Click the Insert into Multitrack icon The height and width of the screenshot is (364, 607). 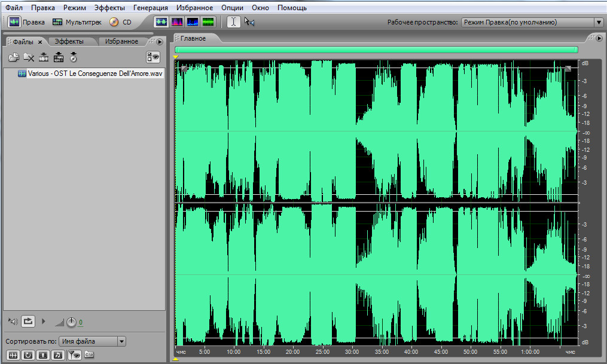tap(44, 57)
